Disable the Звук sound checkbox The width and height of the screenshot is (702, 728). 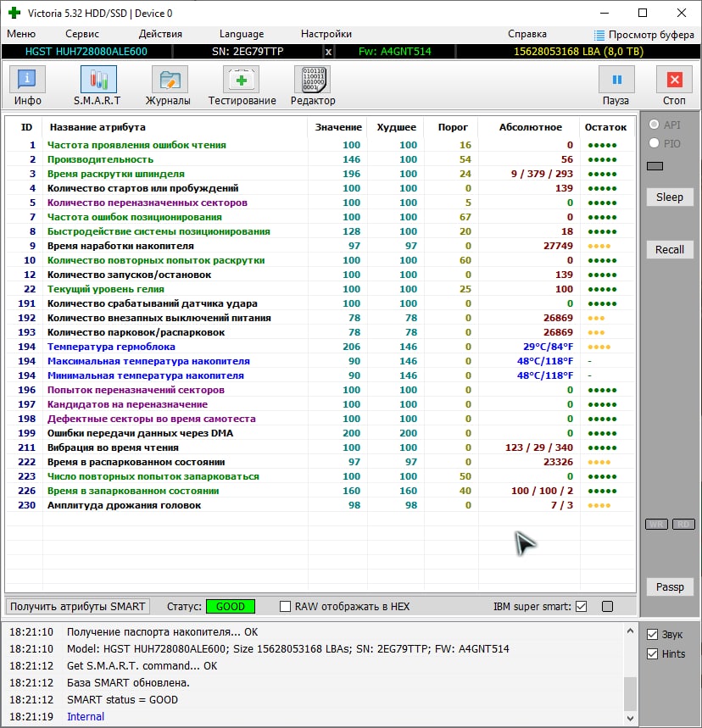(652, 635)
